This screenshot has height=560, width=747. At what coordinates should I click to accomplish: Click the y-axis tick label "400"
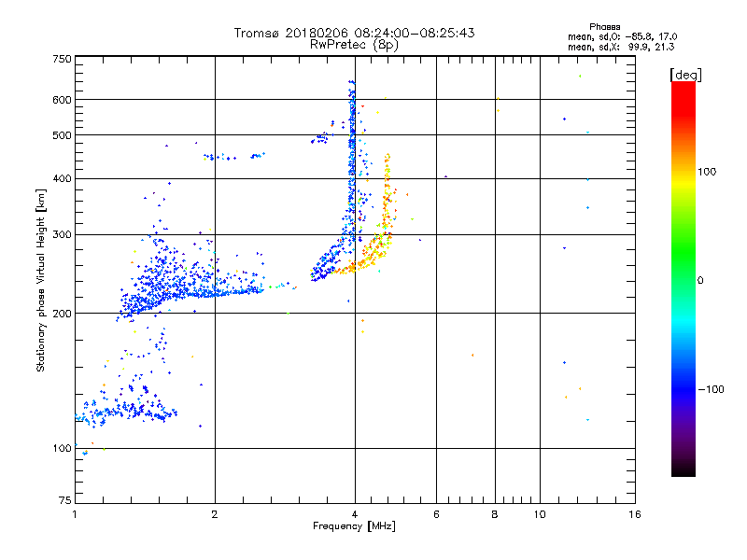click(x=62, y=179)
